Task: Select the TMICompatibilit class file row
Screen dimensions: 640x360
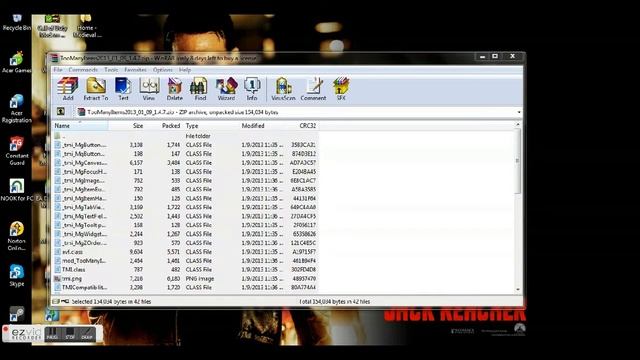Action: coord(186,288)
